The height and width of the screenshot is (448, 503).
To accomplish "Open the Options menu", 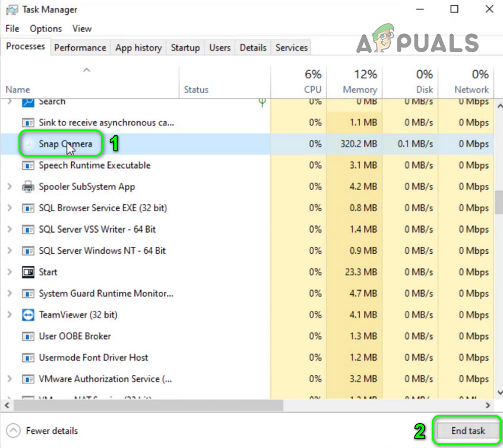I will (x=46, y=29).
